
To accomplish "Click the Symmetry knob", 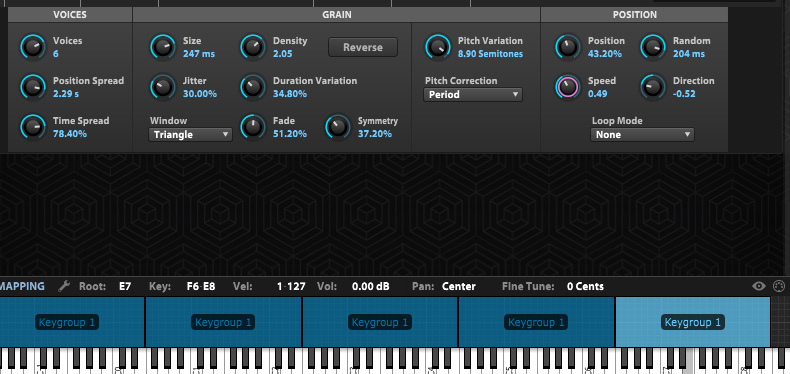I will coord(338,127).
